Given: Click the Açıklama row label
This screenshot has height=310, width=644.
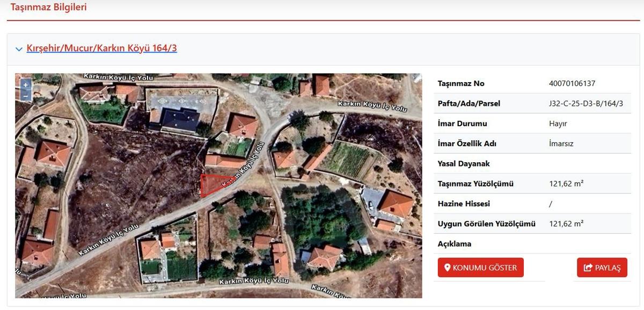Looking at the screenshot, I should [x=455, y=243].
